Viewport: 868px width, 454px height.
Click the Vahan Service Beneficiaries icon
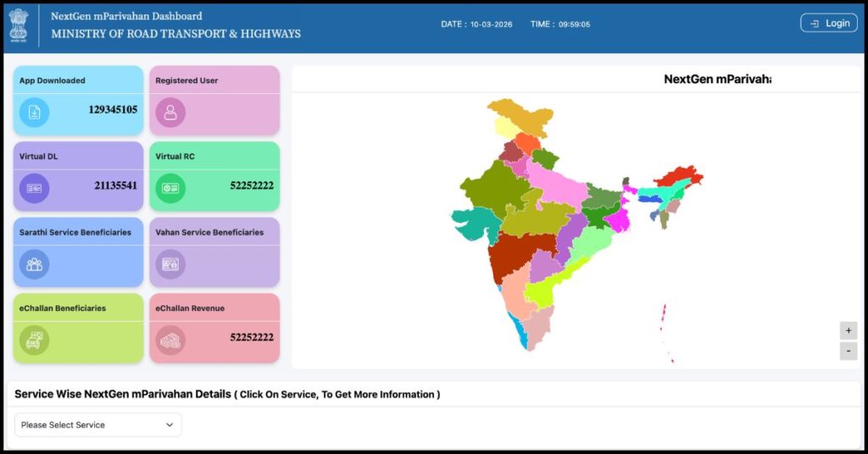[x=170, y=264]
